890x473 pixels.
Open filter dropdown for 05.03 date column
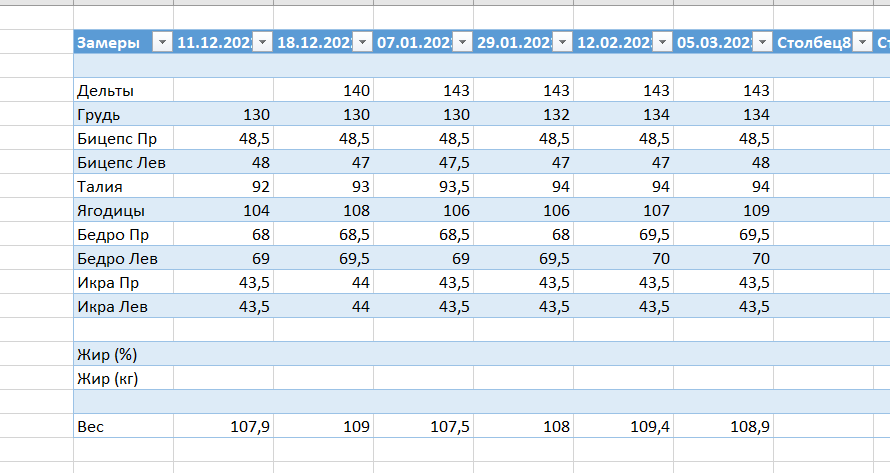click(762, 43)
